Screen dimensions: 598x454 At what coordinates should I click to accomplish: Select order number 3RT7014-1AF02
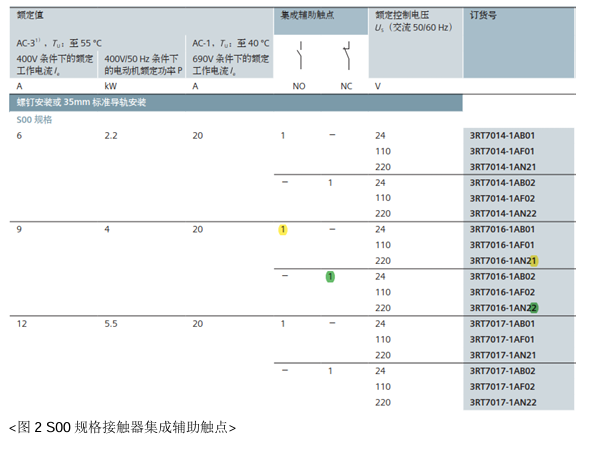502,198
